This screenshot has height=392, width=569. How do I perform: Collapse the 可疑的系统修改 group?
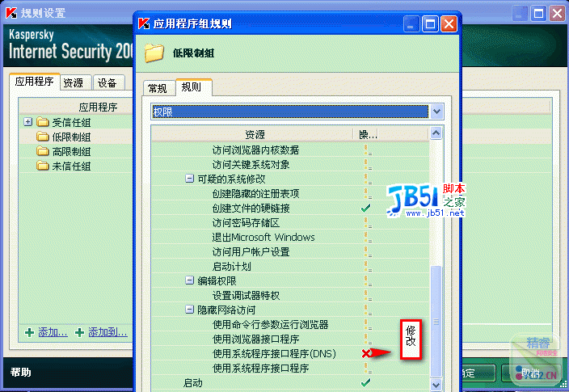click(x=189, y=178)
